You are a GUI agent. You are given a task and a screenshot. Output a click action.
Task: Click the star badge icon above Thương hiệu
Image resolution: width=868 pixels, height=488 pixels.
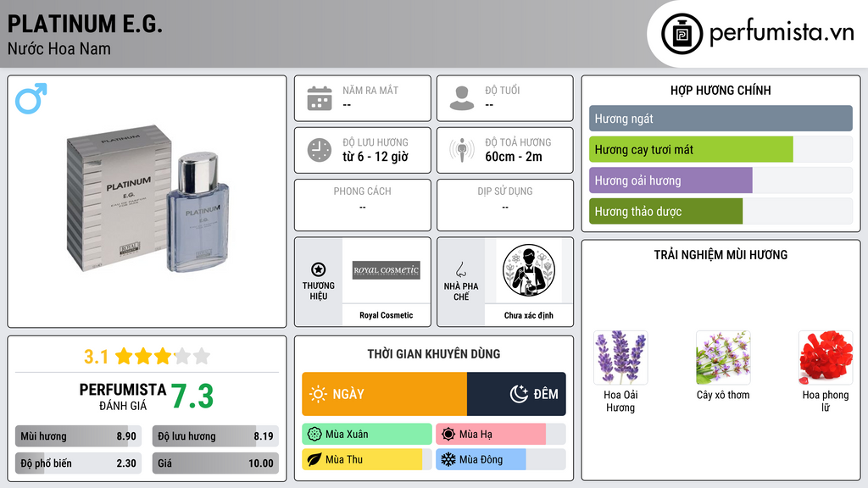[319, 269]
